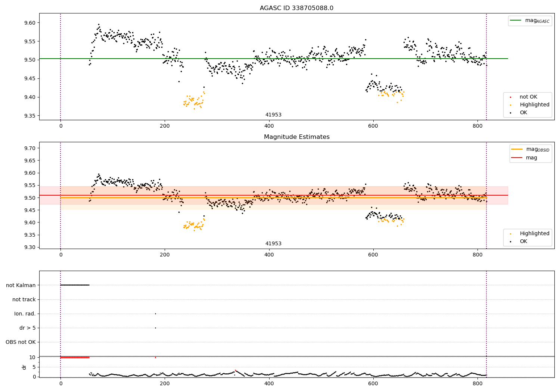The height and width of the screenshot is (392, 560).
Task: Click the red horizontal mag line in Magnitude Estimates
Action: [273, 195]
